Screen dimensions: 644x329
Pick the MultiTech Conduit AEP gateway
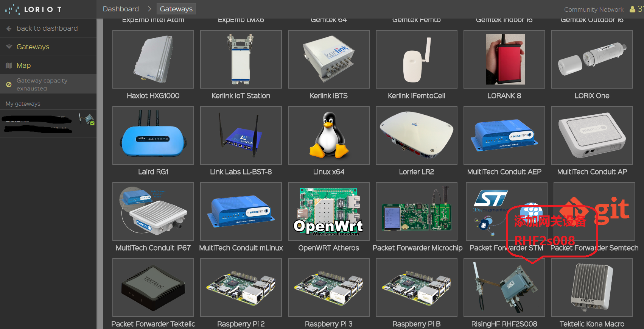click(x=504, y=136)
